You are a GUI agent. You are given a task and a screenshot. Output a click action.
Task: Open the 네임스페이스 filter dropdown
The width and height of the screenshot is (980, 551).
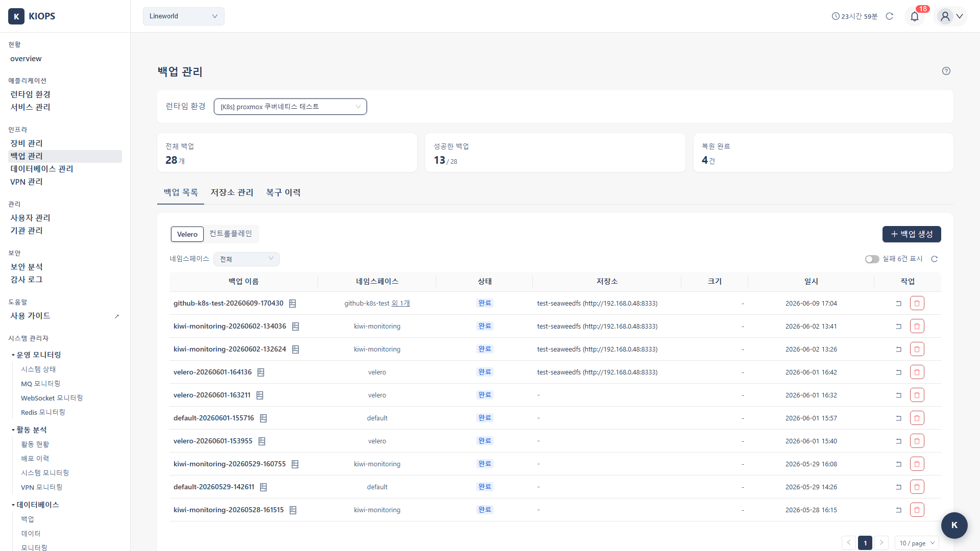pyautogui.click(x=247, y=259)
